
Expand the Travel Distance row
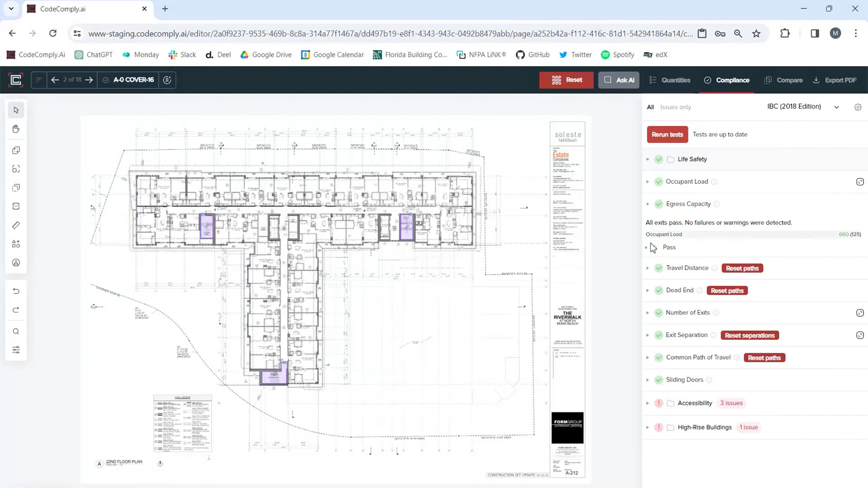647,268
